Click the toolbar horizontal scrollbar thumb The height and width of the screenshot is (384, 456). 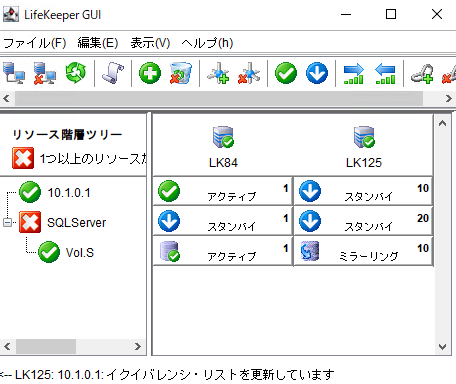[x=219, y=98]
